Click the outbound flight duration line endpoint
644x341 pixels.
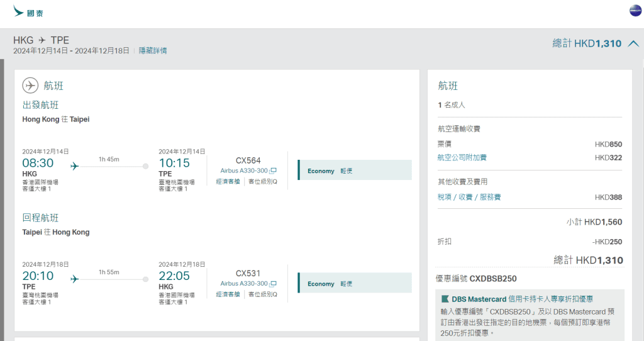[146, 166]
